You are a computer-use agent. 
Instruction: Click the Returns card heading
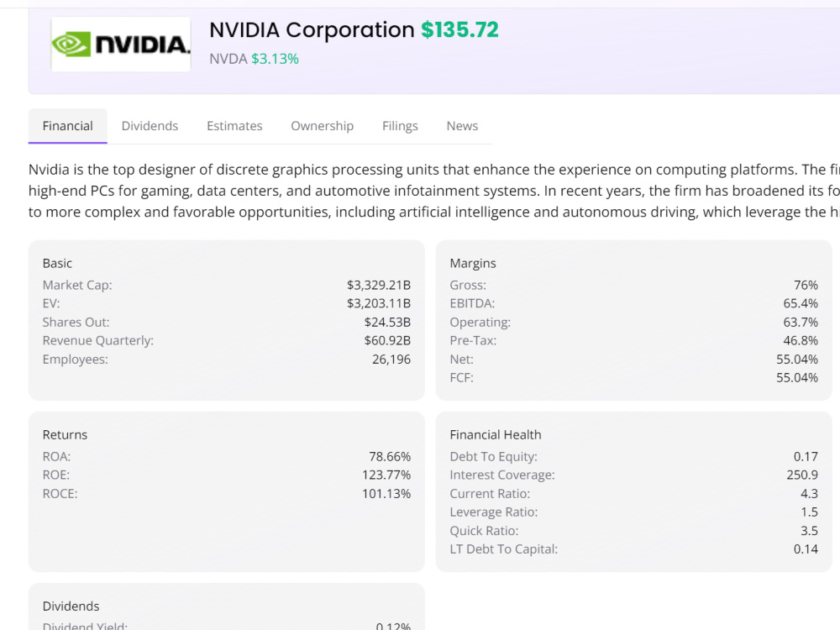click(x=65, y=434)
